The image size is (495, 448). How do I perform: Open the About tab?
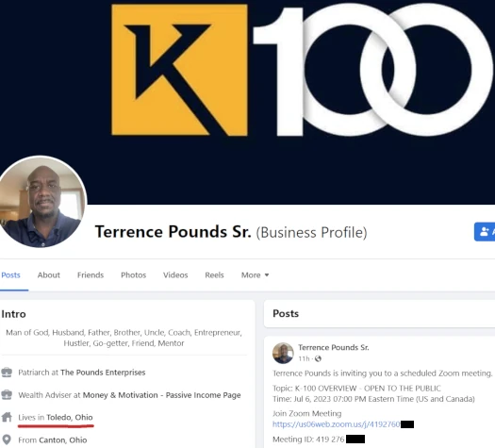point(49,275)
